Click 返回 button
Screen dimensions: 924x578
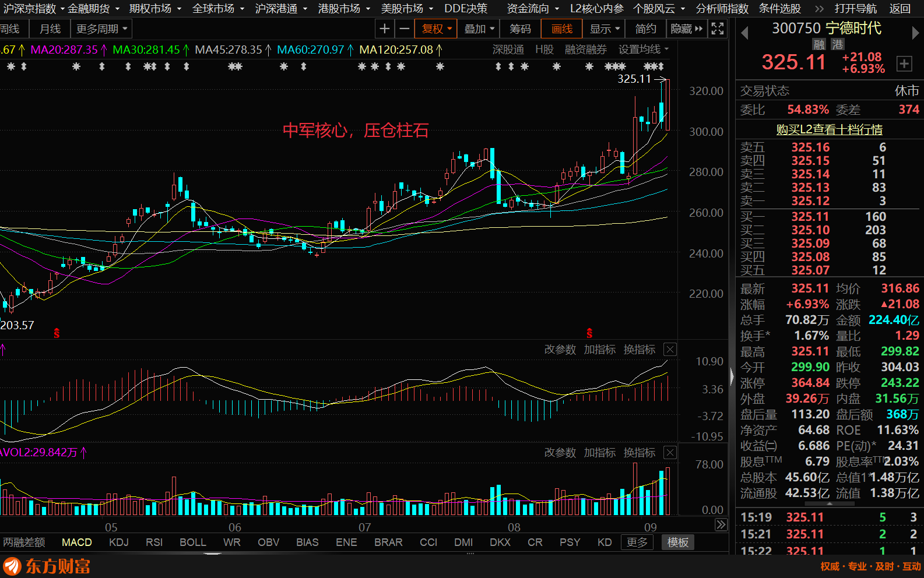coord(900,9)
